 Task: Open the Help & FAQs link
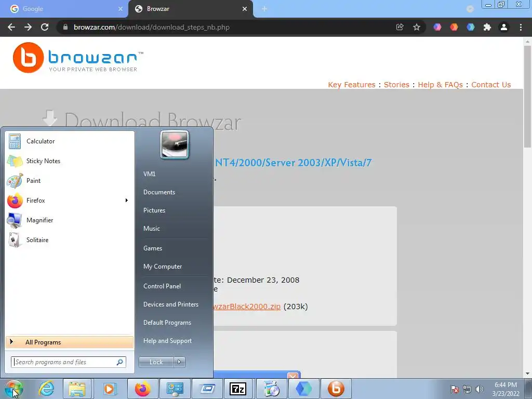click(440, 85)
